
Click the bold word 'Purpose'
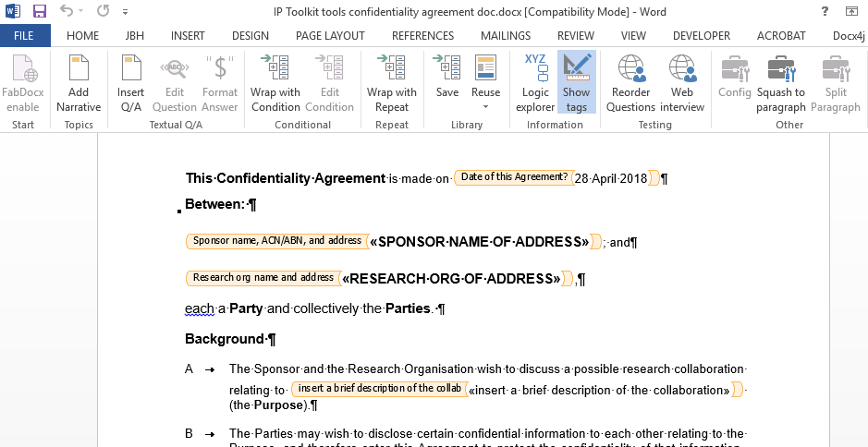point(279,405)
